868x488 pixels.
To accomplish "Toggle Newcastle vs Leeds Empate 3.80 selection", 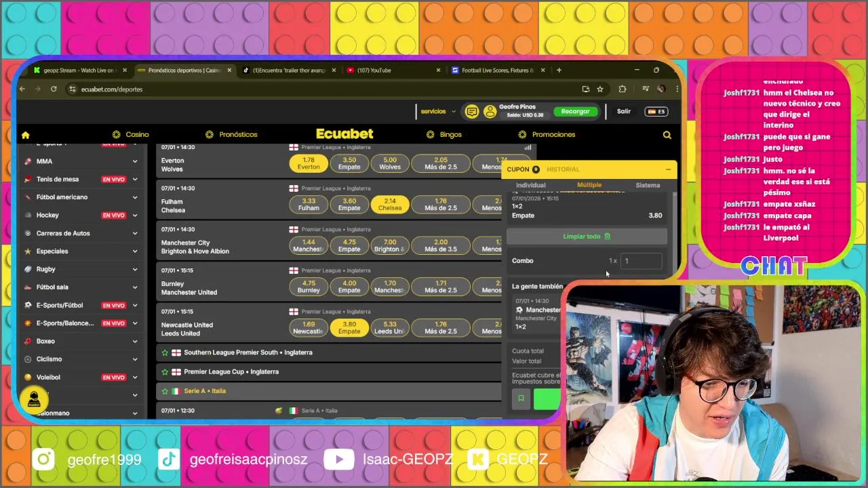I will point(349,328).
